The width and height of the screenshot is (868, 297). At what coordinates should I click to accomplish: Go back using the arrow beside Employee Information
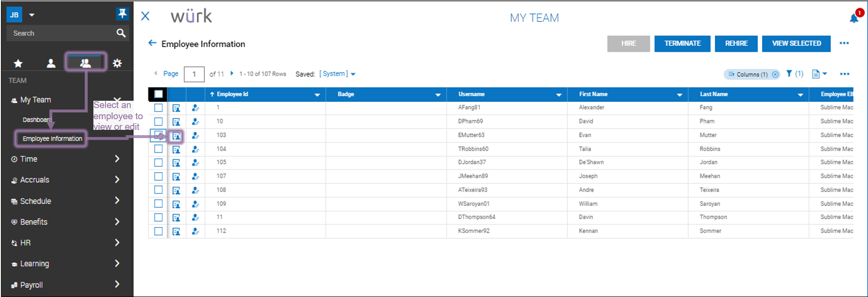pyautogui.click(x=152, y=43)
